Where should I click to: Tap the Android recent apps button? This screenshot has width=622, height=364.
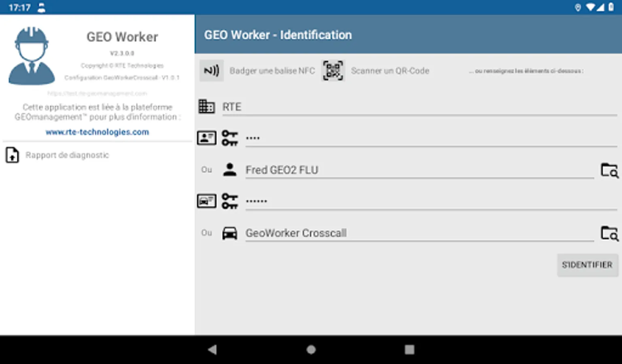(409, 349)
